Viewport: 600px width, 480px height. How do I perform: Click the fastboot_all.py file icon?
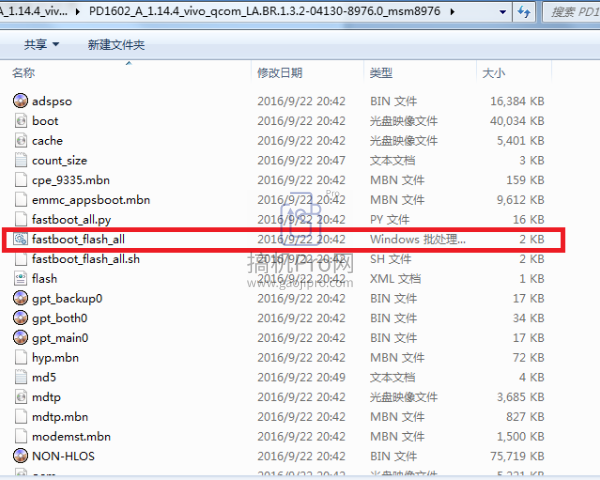click(x=20, y=219)
